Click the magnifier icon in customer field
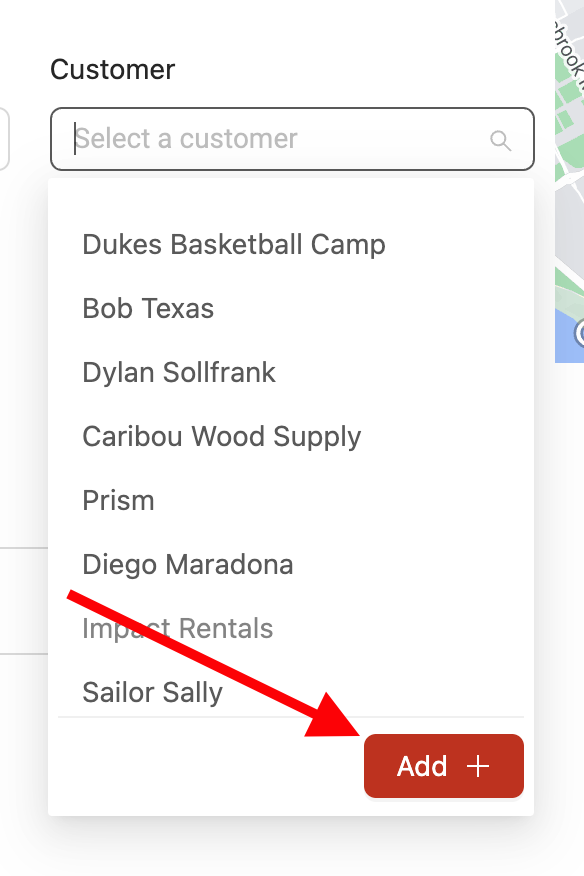The height and width of the screenshot is (876, 584). 500,140
